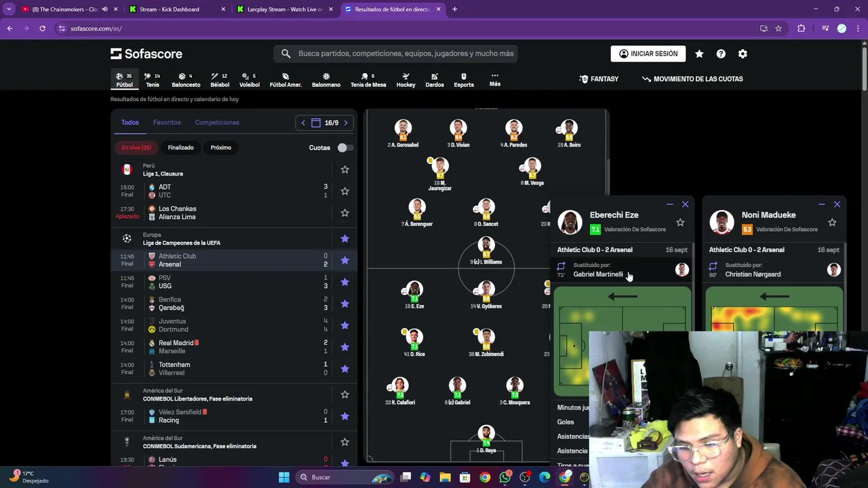Favorite Eberechi Eze with star icon

(680, 222)
